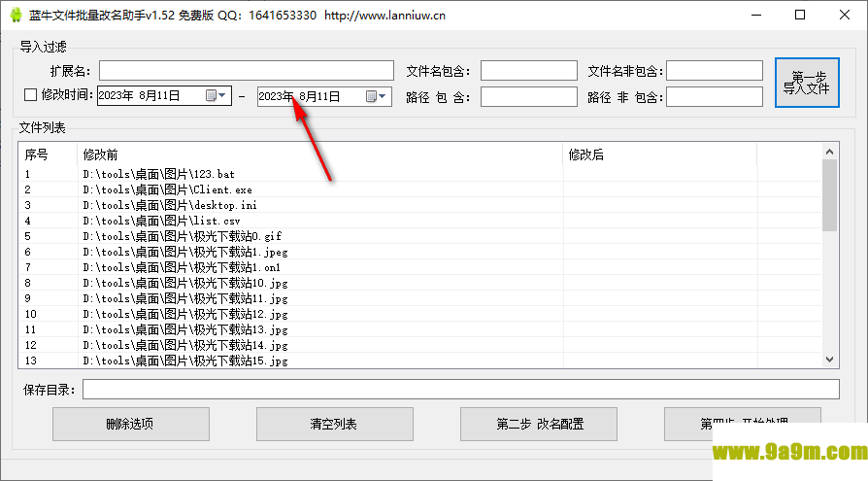Click the file list scroll down arrow
868x481 pixels.
829,360
